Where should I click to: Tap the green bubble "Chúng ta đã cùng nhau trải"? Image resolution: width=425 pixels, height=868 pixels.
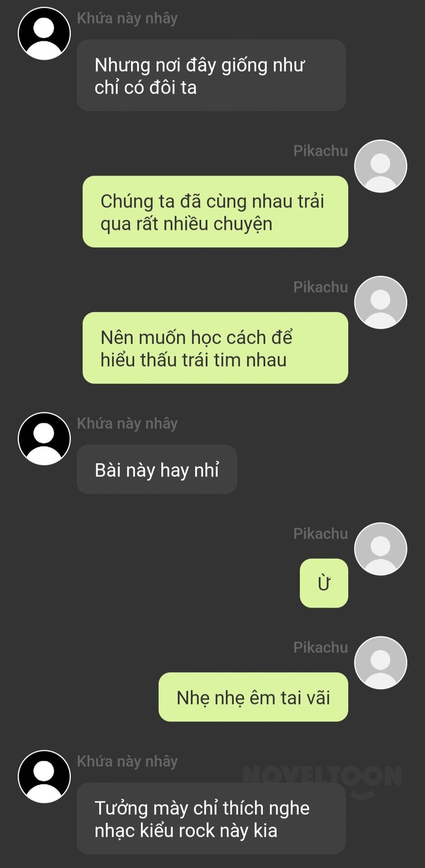click(x=215, y=212)
